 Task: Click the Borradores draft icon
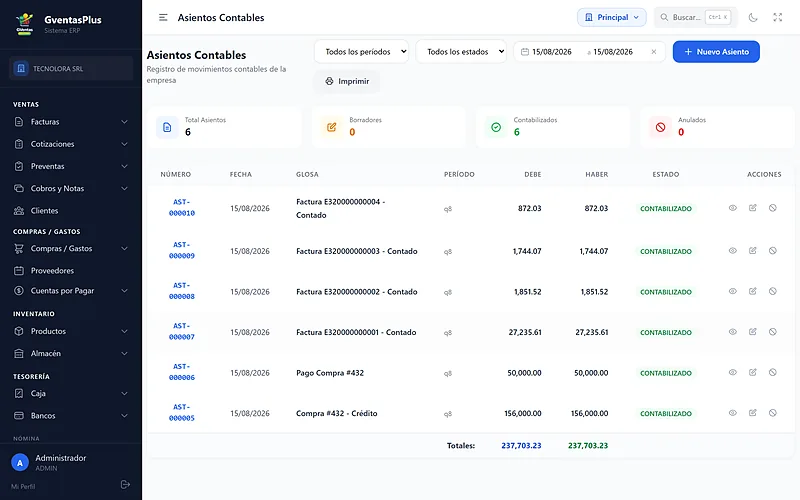[332, 127]
